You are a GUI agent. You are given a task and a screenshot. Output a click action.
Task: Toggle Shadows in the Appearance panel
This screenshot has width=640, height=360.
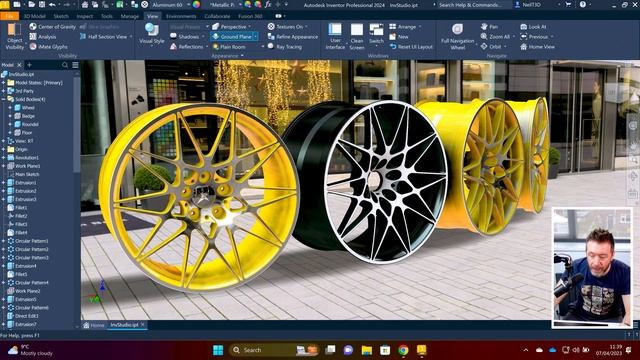tap(184, 37)
